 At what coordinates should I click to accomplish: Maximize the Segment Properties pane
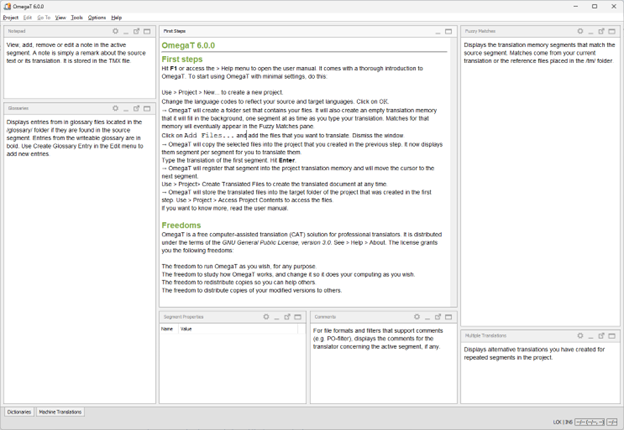pyautogui.click(x=298, y=317)
